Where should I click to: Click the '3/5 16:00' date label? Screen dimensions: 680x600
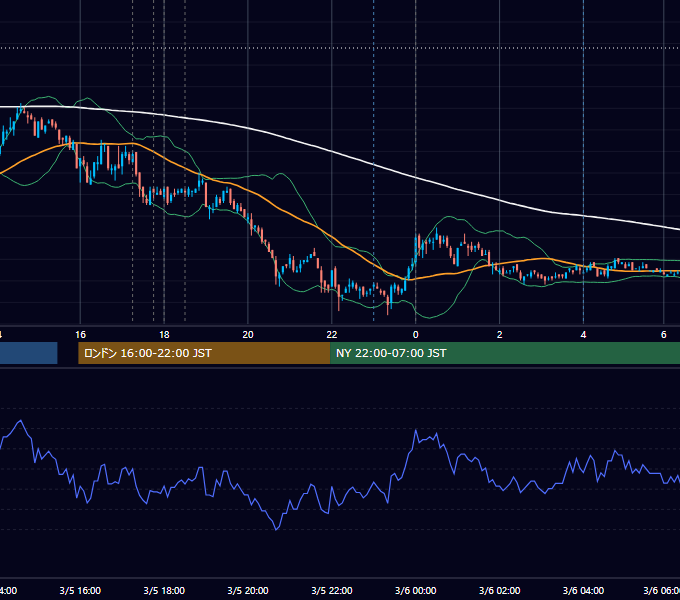[x=80, y=590]
